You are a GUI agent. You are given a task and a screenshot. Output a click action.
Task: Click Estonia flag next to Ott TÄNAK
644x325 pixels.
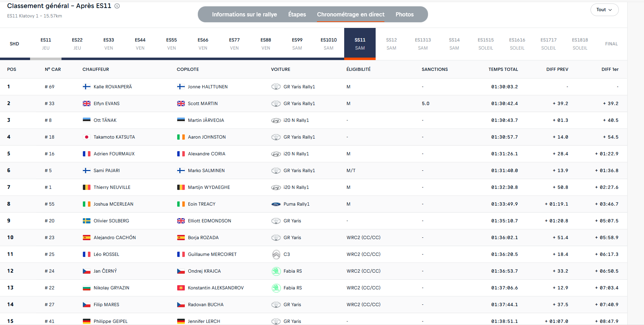point(87,120)
